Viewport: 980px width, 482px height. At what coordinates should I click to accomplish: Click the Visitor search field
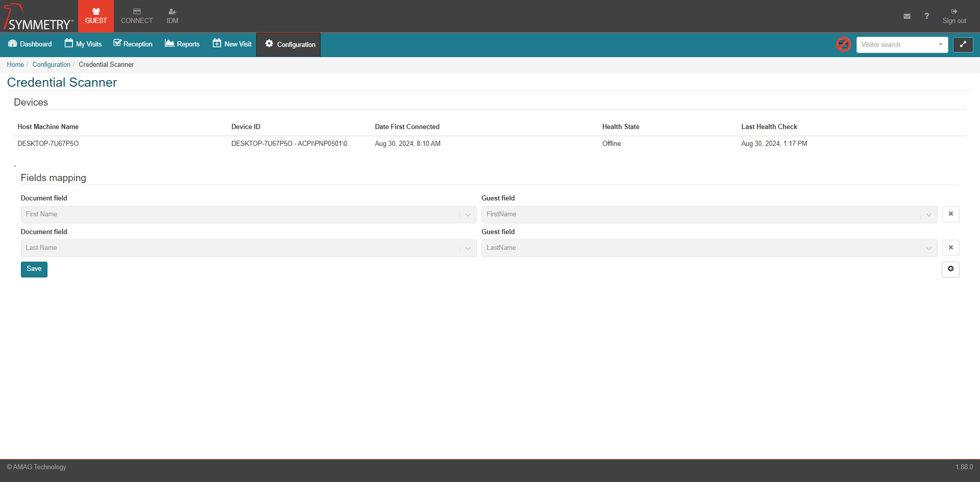point(902,45)
